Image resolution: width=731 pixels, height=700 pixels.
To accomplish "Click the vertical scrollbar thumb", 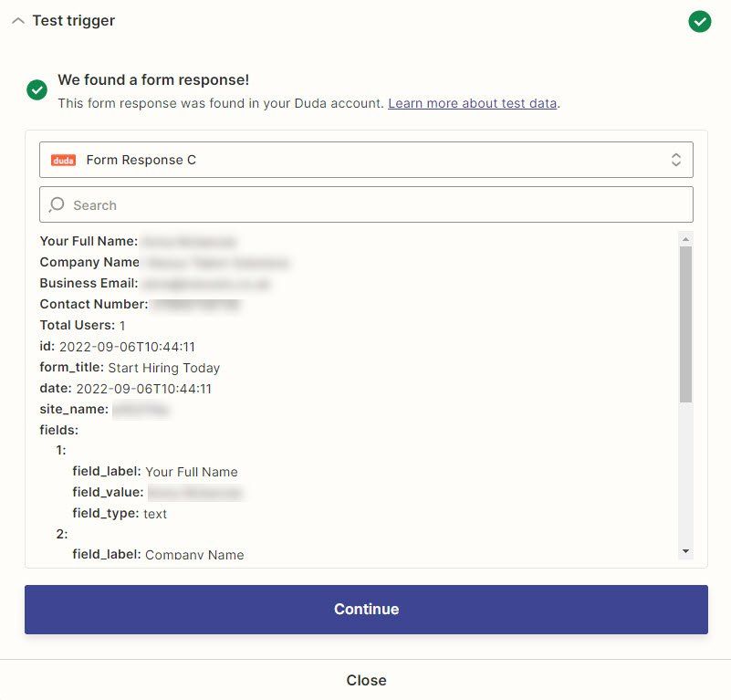I will (685, 324).
